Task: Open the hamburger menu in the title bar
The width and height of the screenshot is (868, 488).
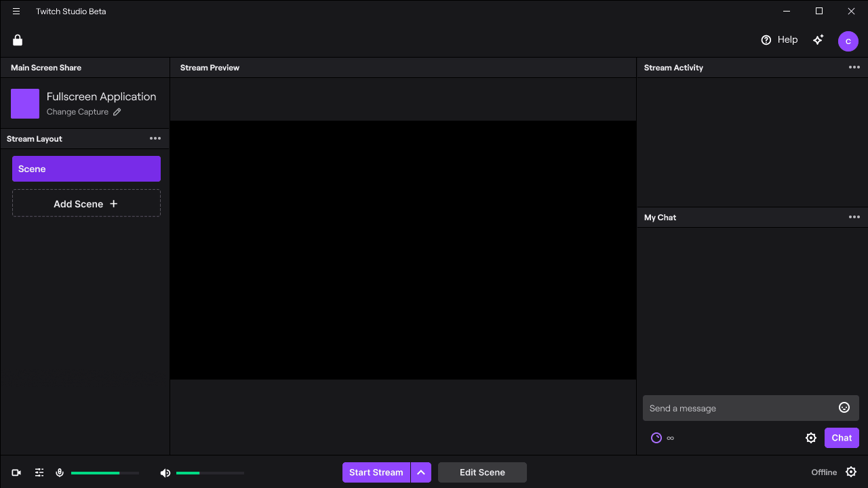Action: tap(16, 11)
